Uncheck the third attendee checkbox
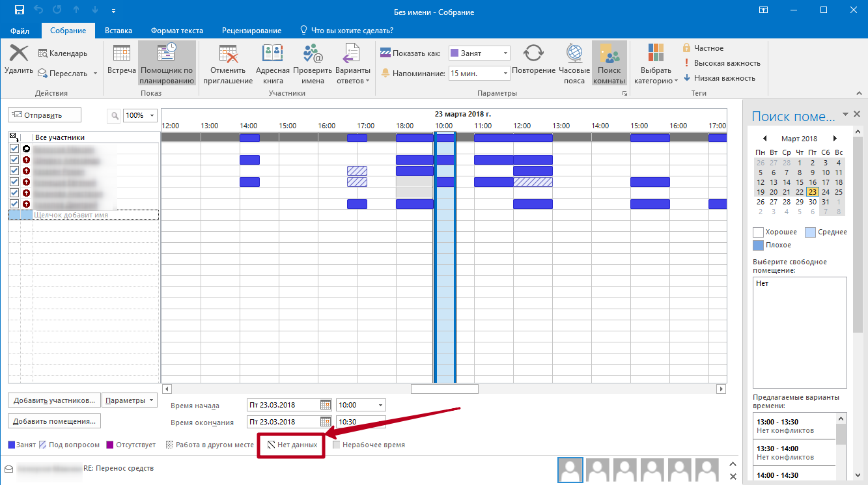 tap(14, 171)
